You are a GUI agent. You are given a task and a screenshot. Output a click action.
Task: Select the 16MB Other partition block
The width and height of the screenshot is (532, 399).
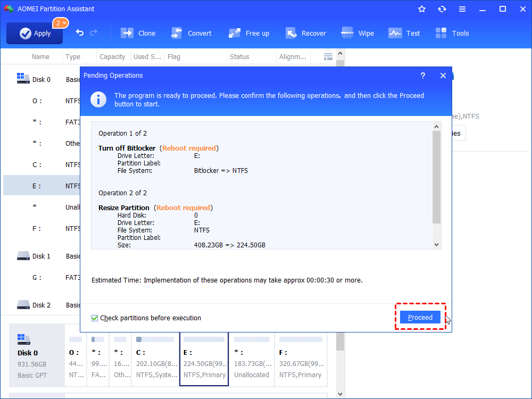tap(120, 359)
